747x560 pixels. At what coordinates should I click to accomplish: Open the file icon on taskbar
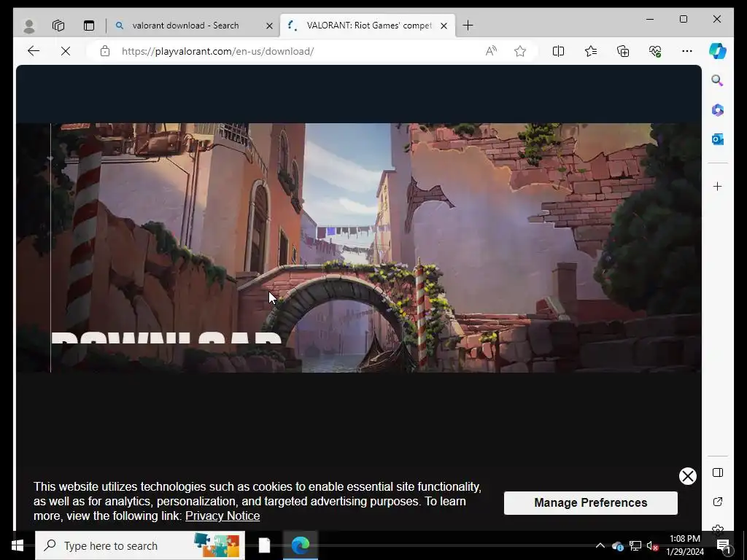(264, 545)
